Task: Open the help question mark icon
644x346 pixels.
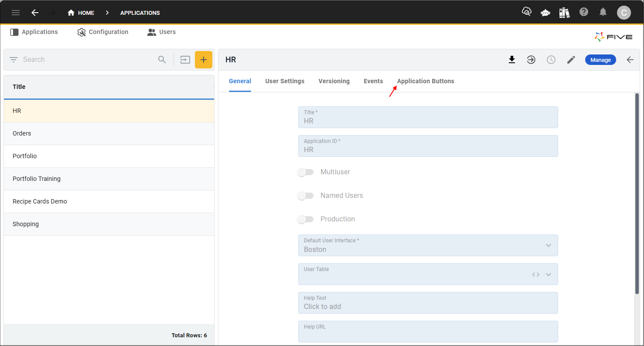Action: 584,12
